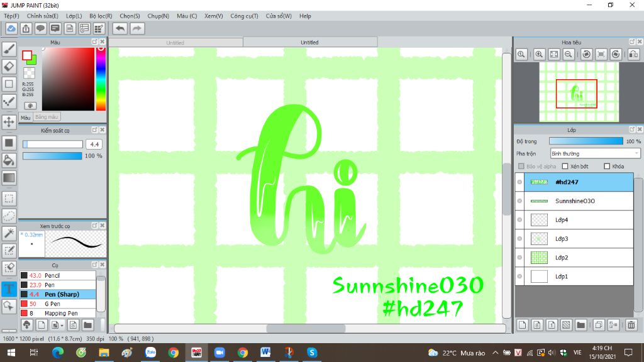Toggle visibility of Lớp1 layer

519,277
